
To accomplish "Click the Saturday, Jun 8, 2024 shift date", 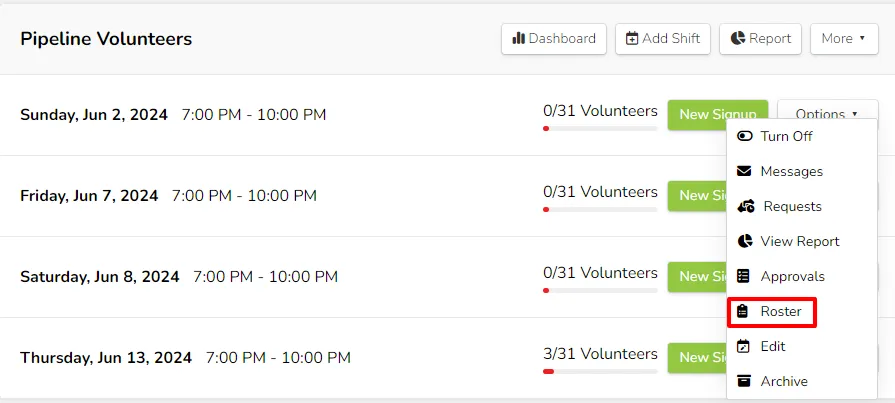I will 100,277.
